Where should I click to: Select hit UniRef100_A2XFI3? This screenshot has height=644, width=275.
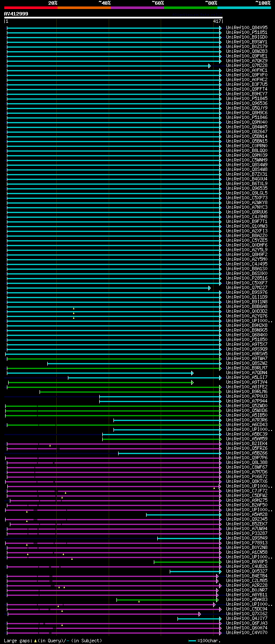point(246,231)
